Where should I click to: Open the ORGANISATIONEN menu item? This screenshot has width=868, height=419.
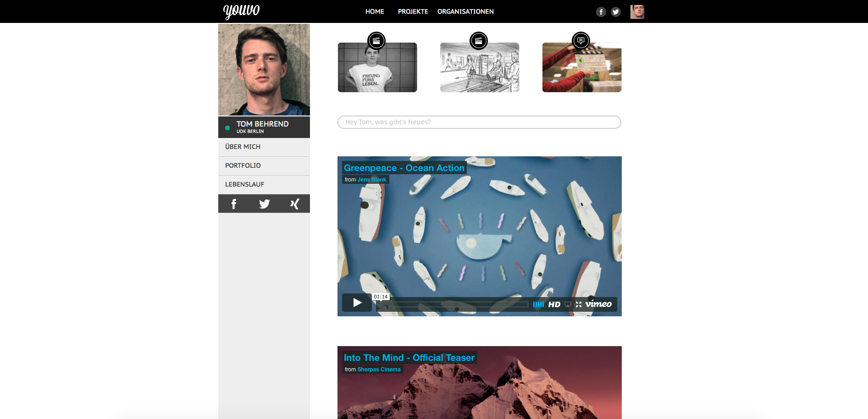(465, 11)
